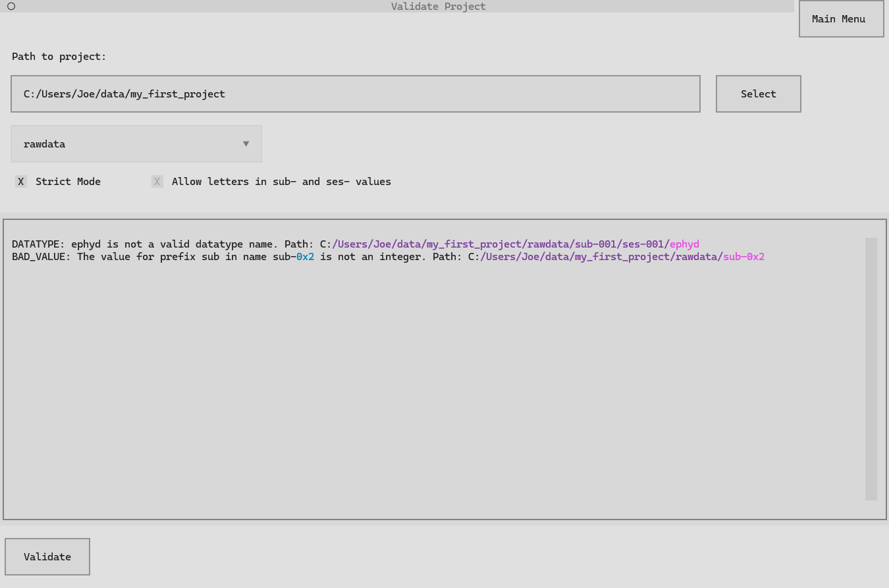Click the dropdown arrow next to rawdata
Image resolution: width=889 pixels, height=588 pixels.
tap(246, 144)
